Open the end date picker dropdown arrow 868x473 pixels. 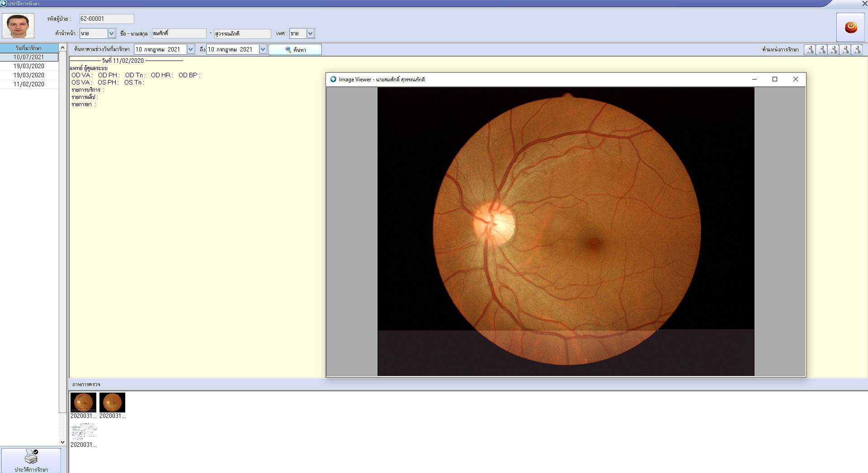point(263,49)
